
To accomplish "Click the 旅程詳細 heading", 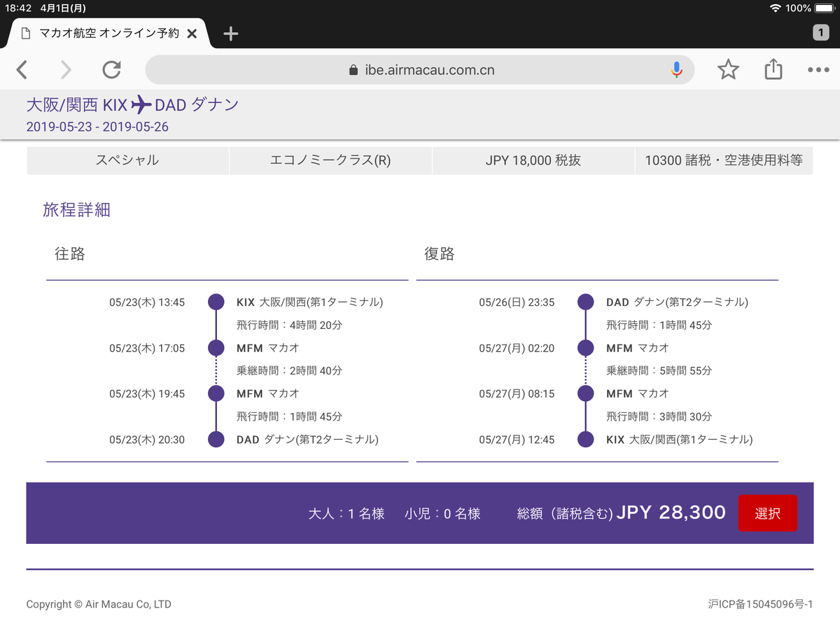I will [76, 209].
